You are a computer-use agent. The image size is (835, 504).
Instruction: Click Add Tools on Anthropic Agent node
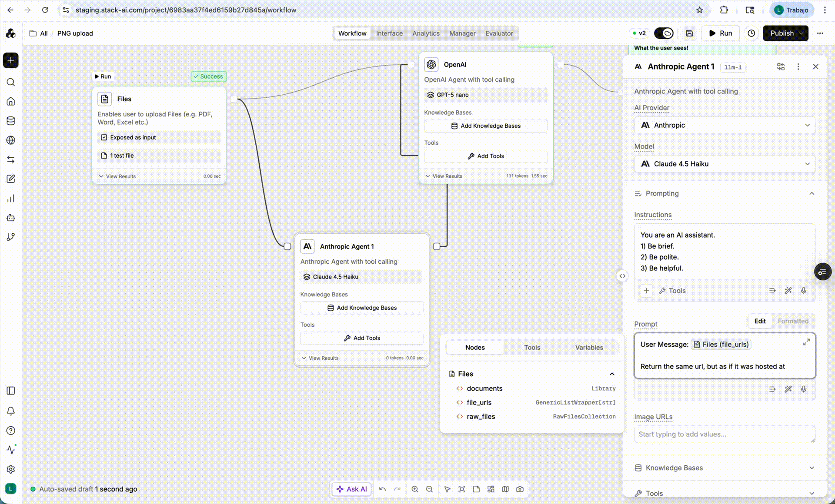(x=362, y=338)
